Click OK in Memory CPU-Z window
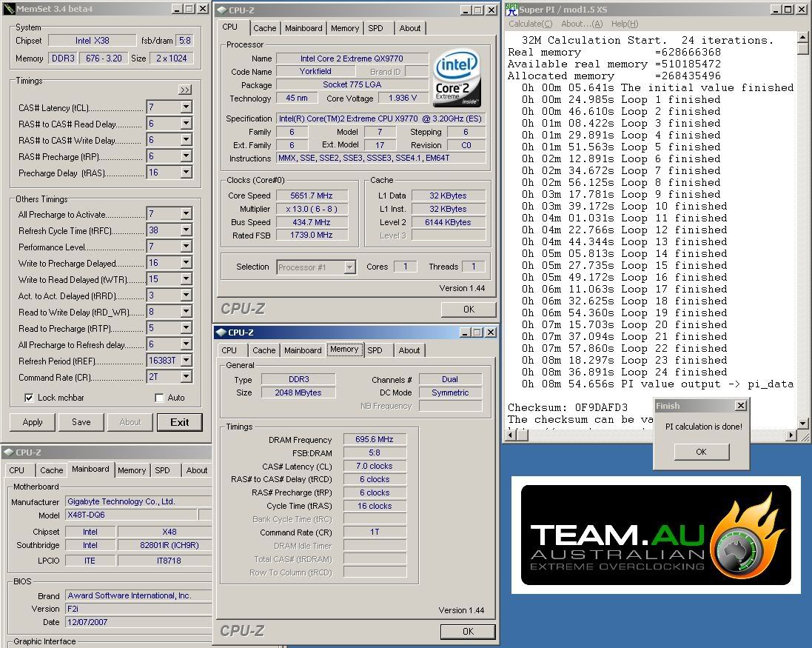The height and width of the screenshot is (648, 812). [468, 632]
